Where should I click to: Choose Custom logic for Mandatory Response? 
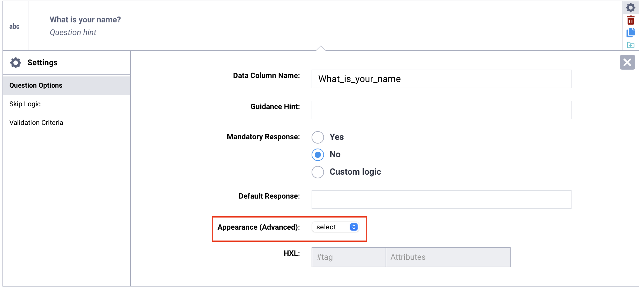[318, 172]
